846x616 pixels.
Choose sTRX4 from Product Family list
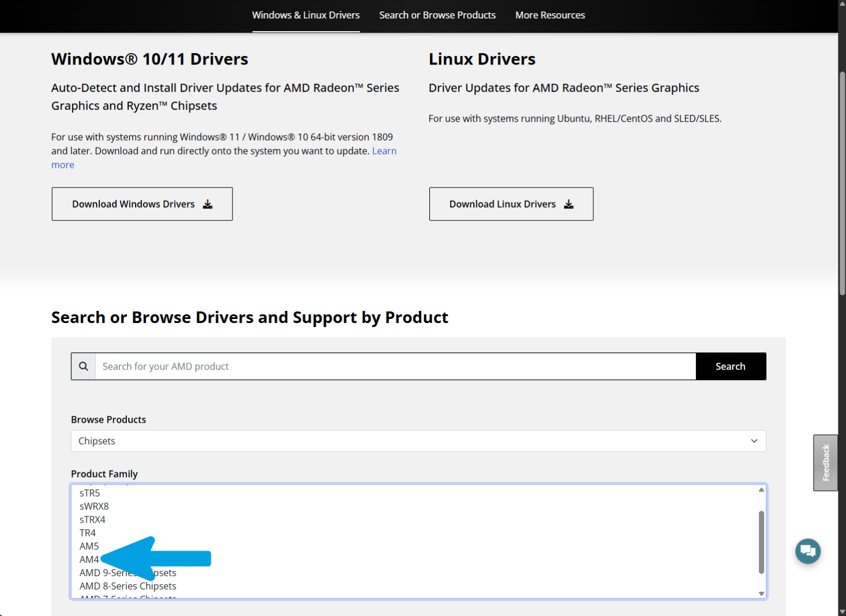[x=92, y=520]
